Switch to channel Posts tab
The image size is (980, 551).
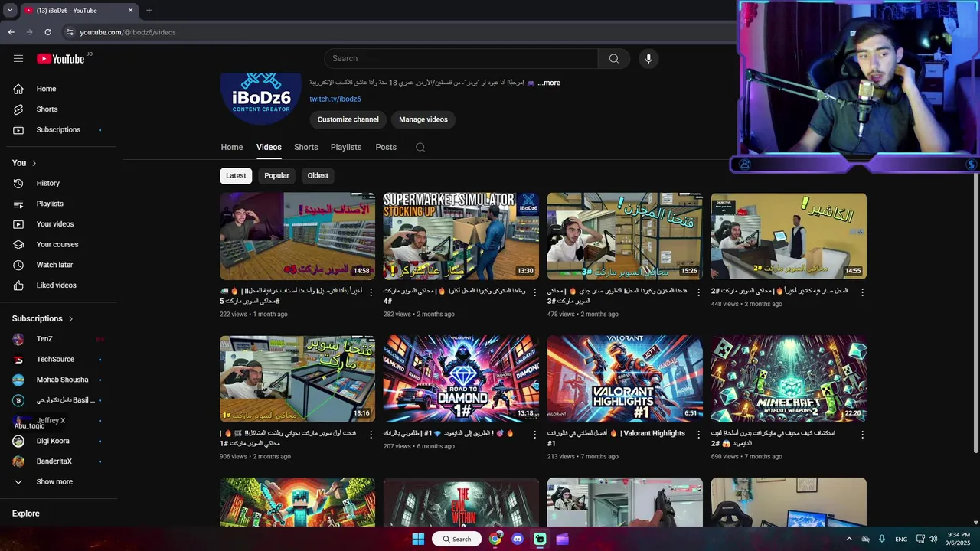pos(386,147)
